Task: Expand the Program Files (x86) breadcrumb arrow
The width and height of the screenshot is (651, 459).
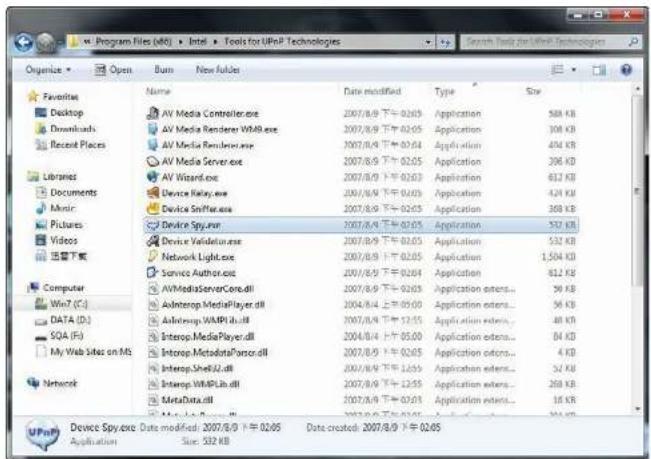Action: tap(181, 42)
